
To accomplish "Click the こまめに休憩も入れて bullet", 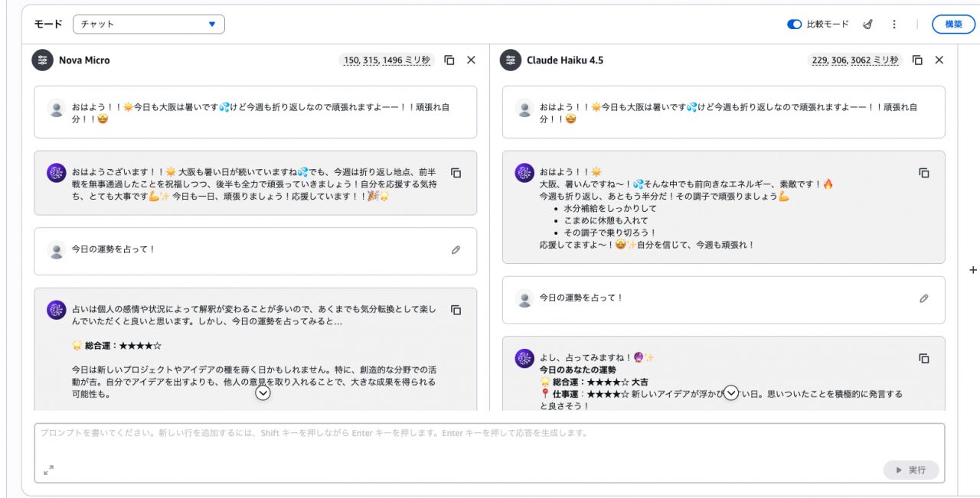I will tap(606, 220).
